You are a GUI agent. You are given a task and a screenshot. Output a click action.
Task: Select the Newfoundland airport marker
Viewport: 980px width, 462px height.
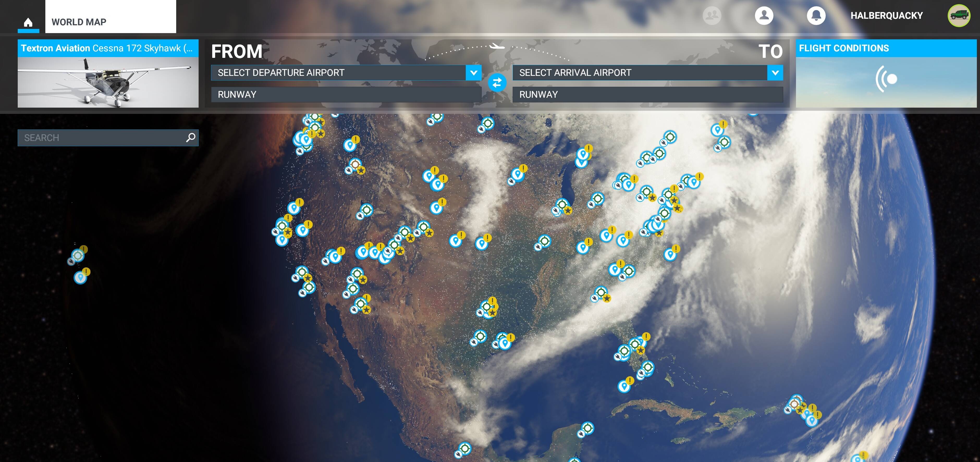coord(724,142)
